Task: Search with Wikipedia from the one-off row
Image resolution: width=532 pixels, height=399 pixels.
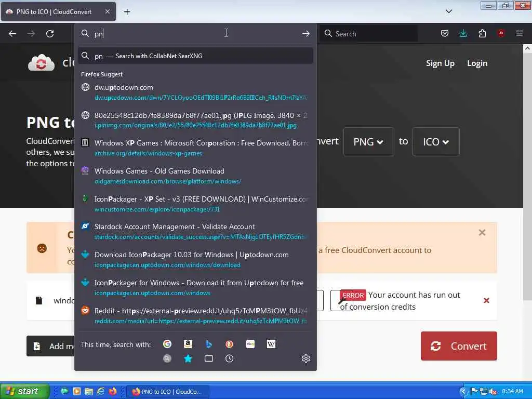Action: (271, 344)
